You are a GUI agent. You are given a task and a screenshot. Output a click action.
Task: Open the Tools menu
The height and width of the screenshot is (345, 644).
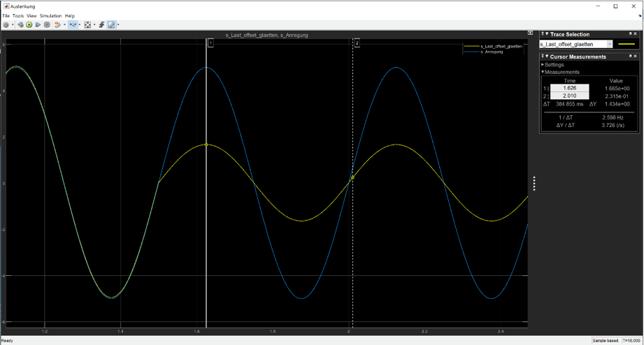point(17,15)
